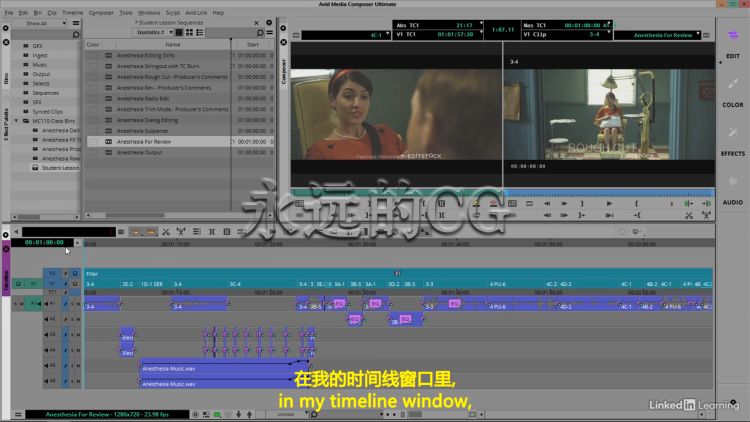This screenshot has width=750, height=422.
Task: Toggle the A1 source track selector
Action: coord(33,303)
